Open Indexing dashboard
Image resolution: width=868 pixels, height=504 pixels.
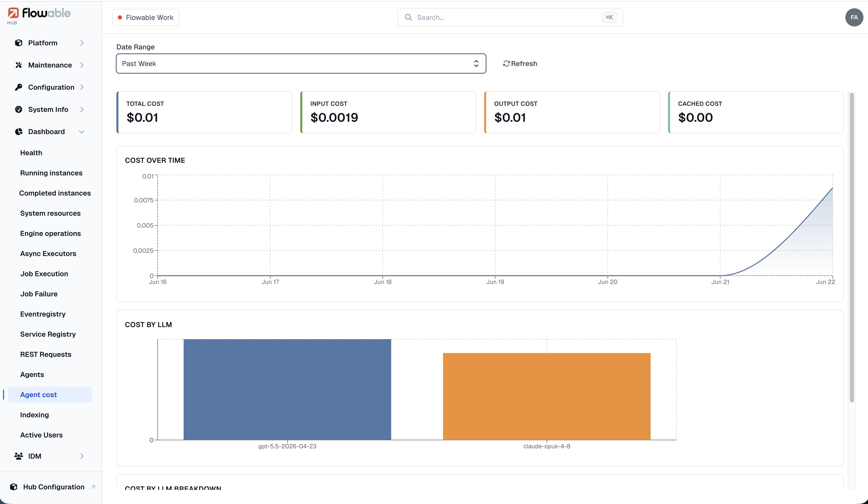click(35, 415)
